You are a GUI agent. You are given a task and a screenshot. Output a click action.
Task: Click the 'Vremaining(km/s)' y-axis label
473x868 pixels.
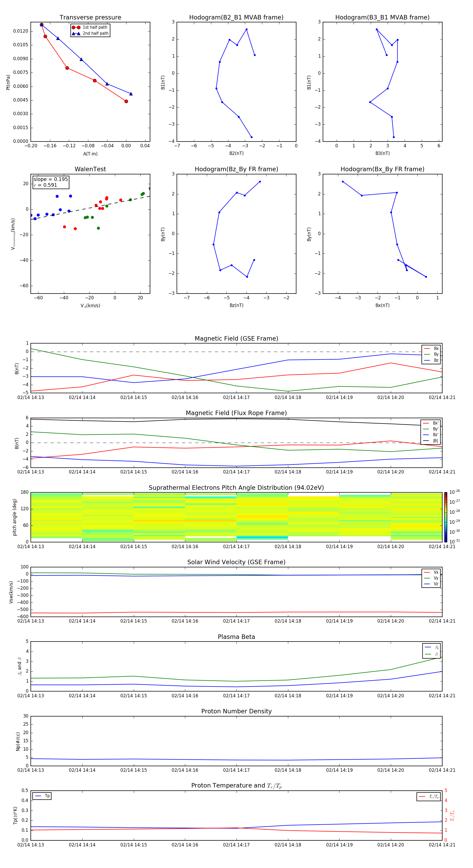click(13, 234)
